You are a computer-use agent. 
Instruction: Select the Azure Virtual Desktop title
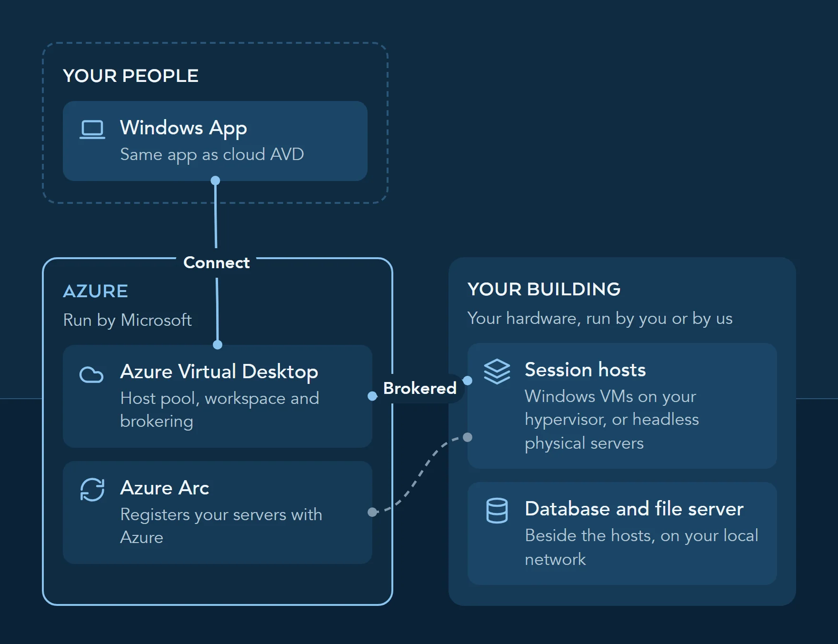coord(219,372)
